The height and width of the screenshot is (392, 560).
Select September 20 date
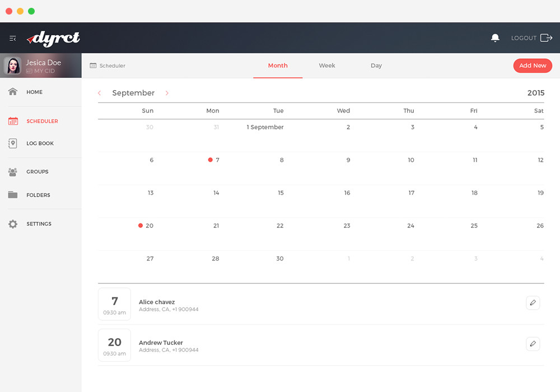[150, 226]
